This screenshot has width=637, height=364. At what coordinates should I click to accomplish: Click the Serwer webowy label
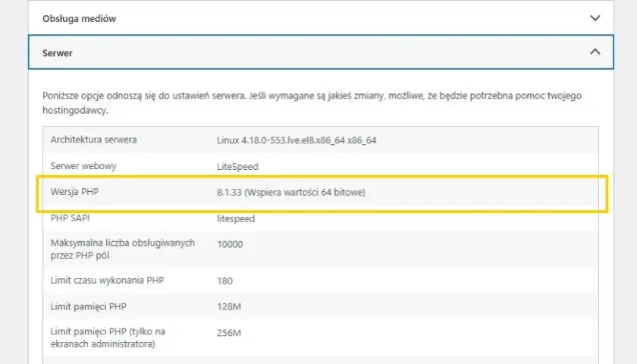click(x=83, y=166)
